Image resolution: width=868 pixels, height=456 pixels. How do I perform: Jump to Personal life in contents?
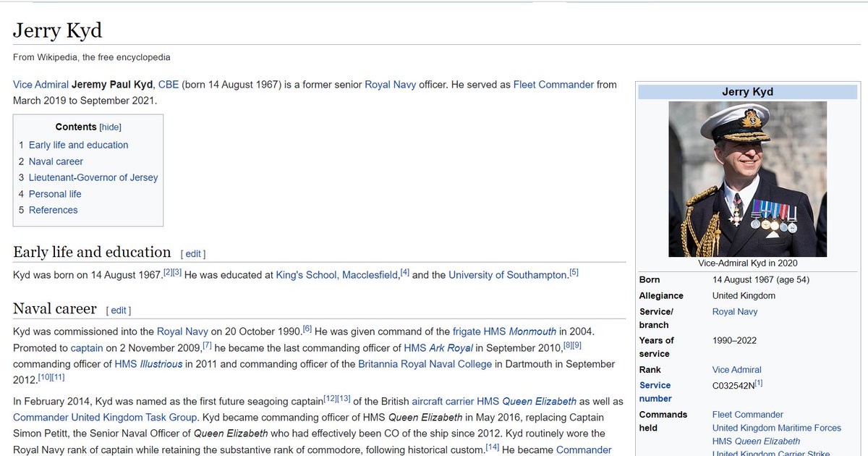55,194
